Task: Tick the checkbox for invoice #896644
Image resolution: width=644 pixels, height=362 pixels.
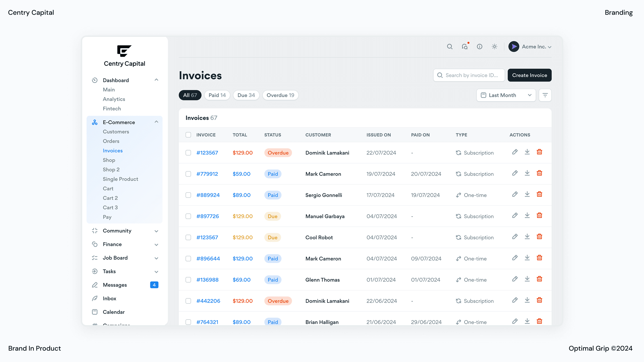Action: pos(188,259)
